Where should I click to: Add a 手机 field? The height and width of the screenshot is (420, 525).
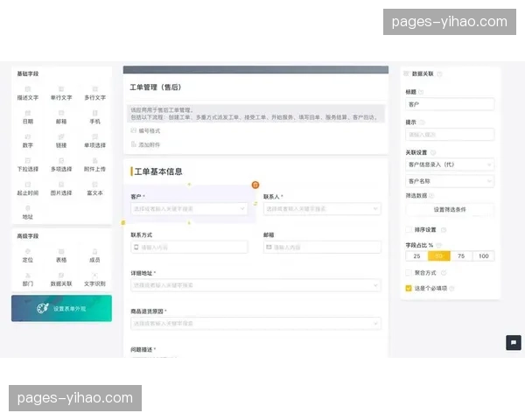pyautogui.click(x=94, y=117)
